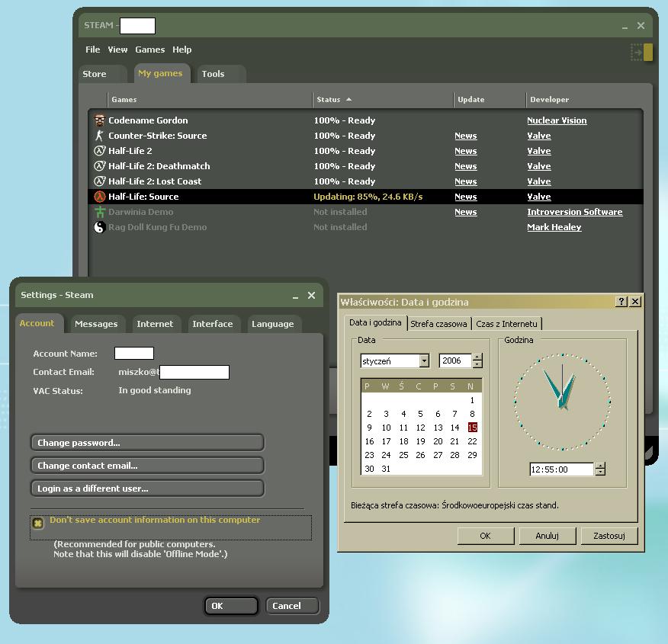Viewport: 668px width, 644px height.
Task: Open News link for Half-Life: Source
Action: 466,197
